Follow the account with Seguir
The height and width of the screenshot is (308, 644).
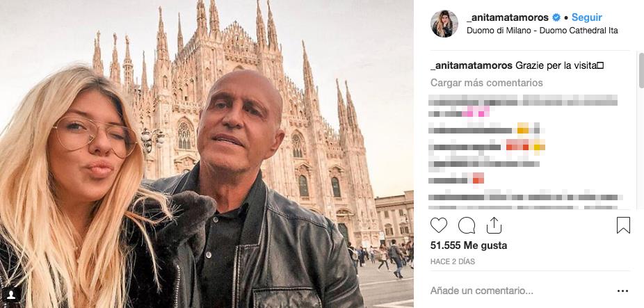pyautogui.click(x=586, y=17)
